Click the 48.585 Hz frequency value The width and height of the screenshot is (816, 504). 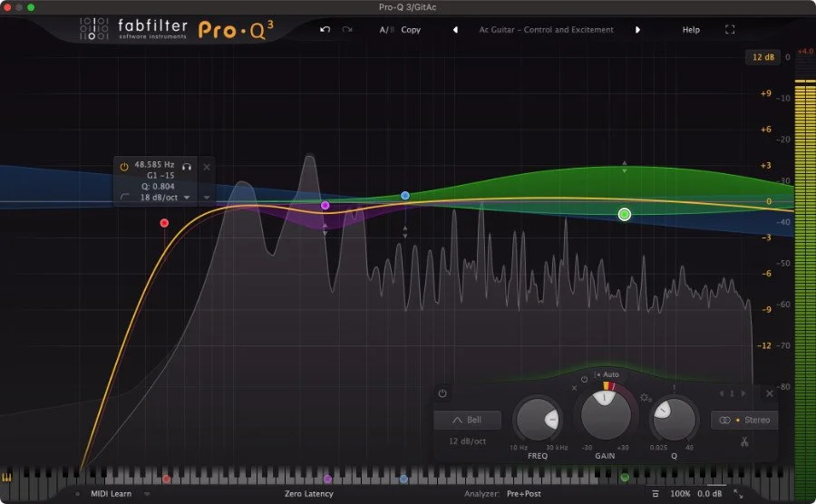tap(154, 164)
